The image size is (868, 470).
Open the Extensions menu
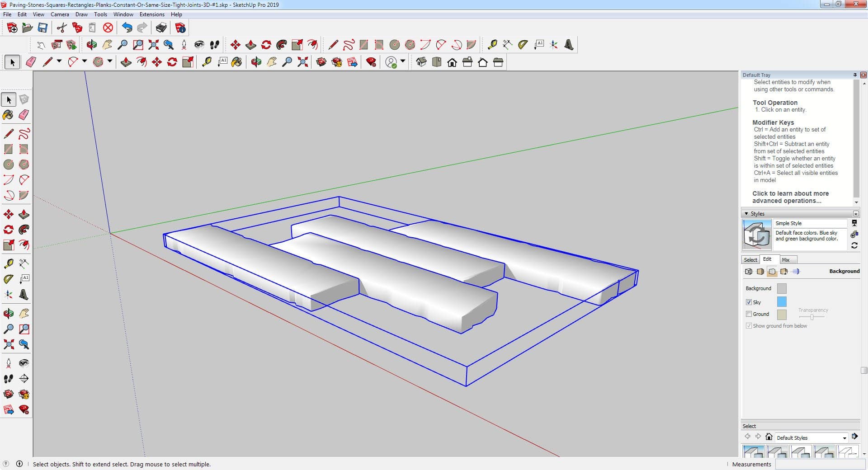[x=152, y=14]
